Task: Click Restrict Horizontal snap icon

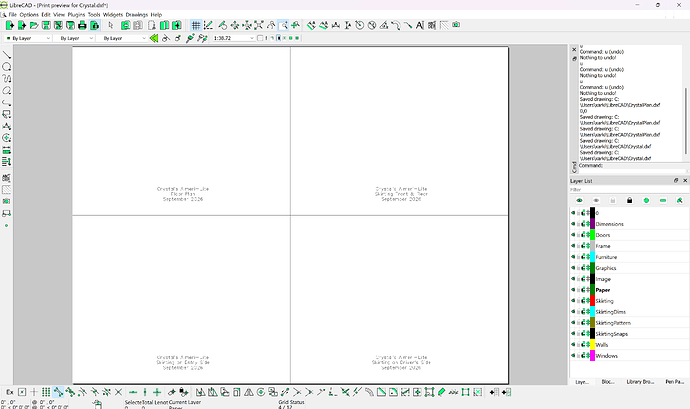Action: pyautogui.click(x=133, y=392)
